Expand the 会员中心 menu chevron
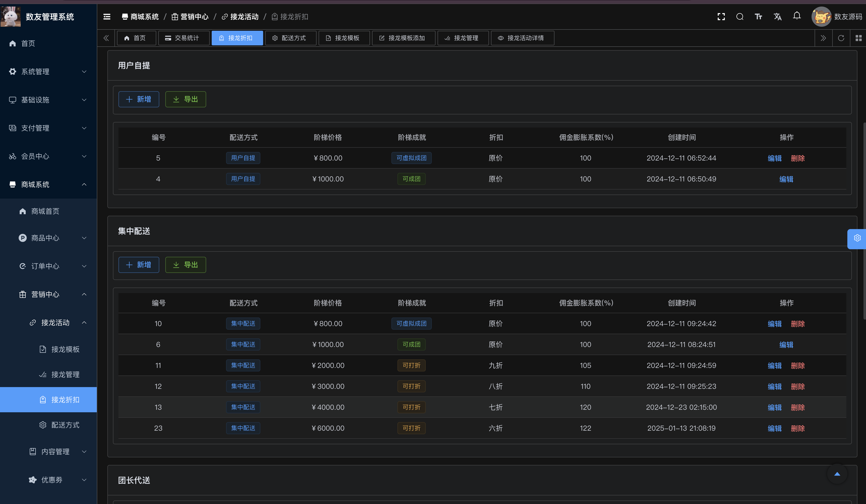Viewport: 866px width, 504px height. [84, 156]
